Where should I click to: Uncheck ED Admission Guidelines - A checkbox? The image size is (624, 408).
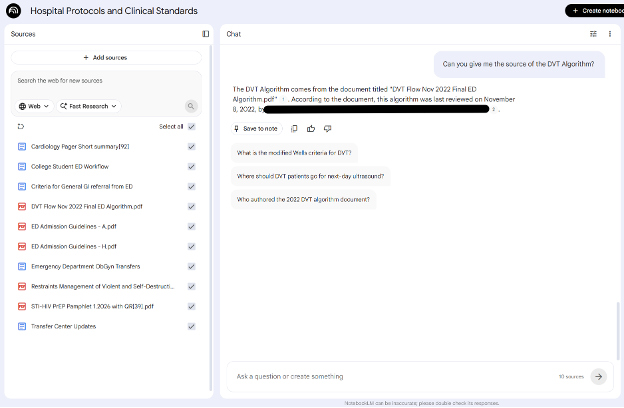(x=191, y=226)
